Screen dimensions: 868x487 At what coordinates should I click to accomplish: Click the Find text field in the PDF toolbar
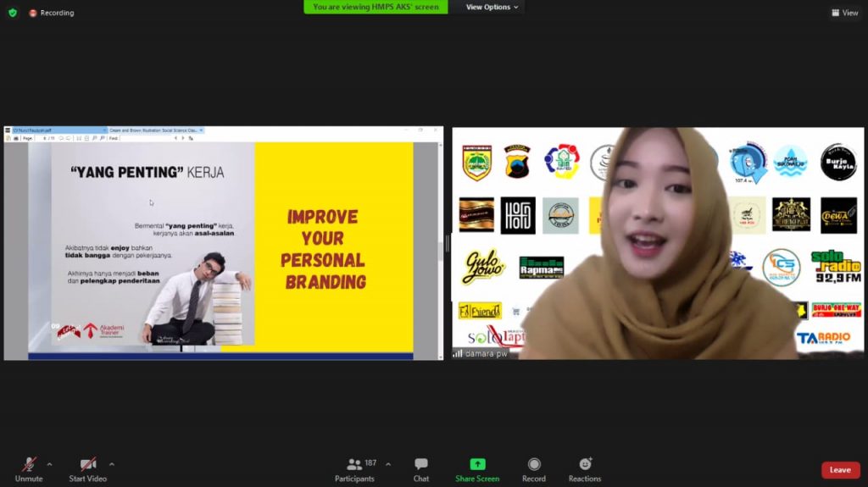146,138
